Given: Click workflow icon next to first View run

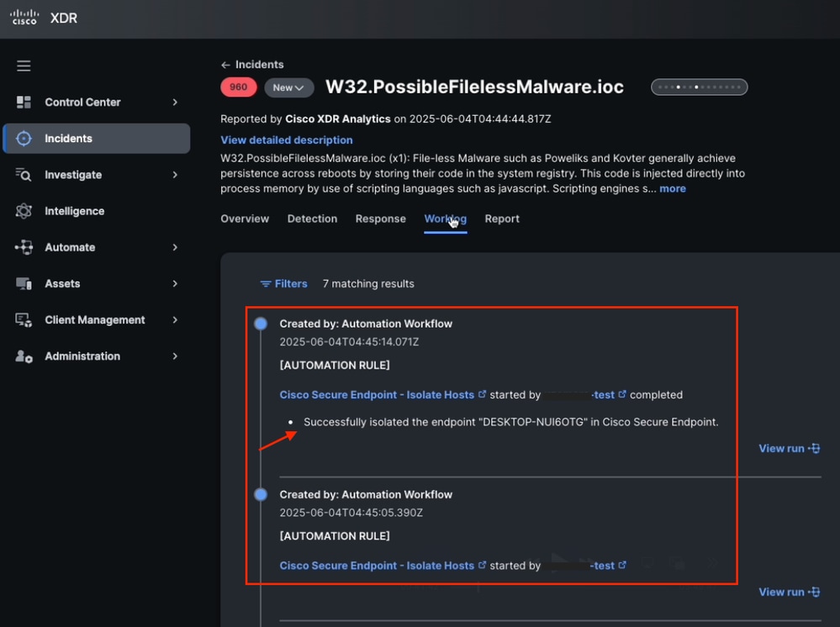Looking at the screenshot, I should click(814, 448).
